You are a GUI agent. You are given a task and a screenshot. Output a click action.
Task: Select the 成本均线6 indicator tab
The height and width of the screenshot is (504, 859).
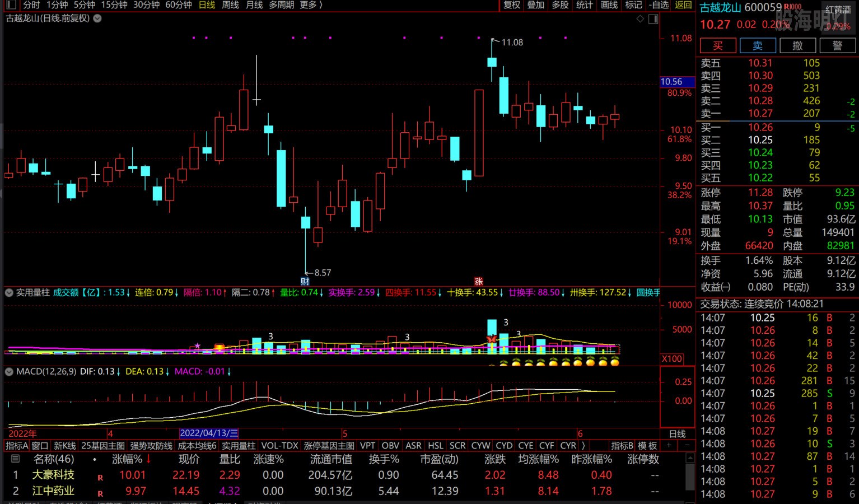(x=197, y=446)
